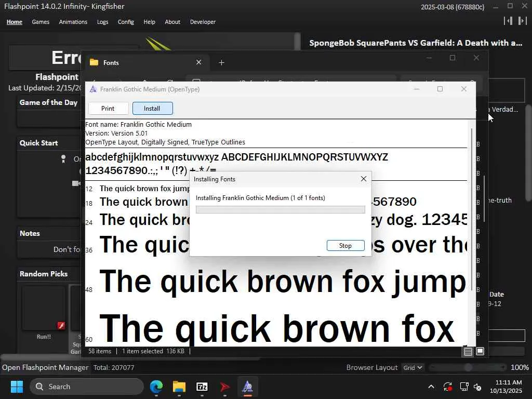Click the Print button in font viewer
This screenshot has width=532, height=399.
(x=108, y=109)
